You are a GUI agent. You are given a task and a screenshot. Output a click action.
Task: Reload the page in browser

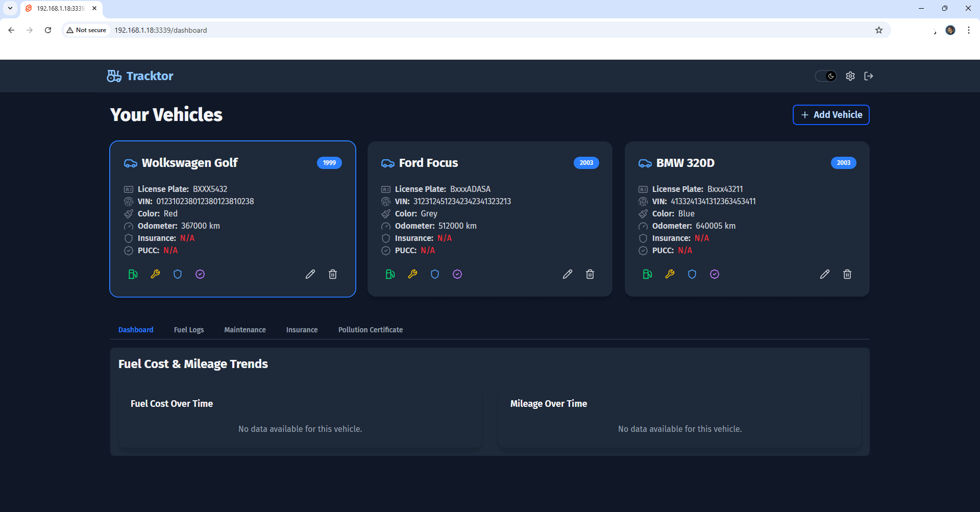[48, 30]
